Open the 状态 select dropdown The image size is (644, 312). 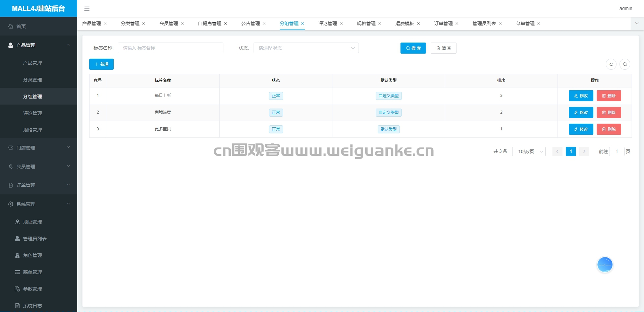click(306, 48)
